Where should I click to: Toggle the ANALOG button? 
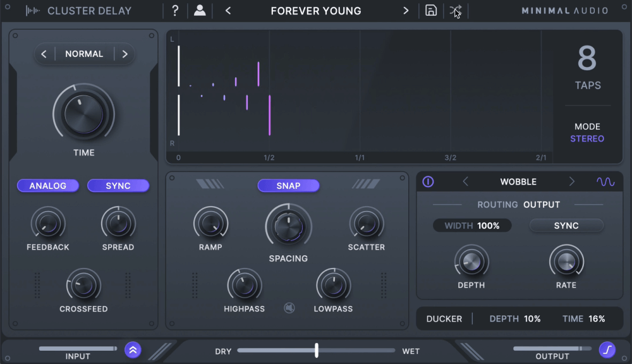pos(48,186)
